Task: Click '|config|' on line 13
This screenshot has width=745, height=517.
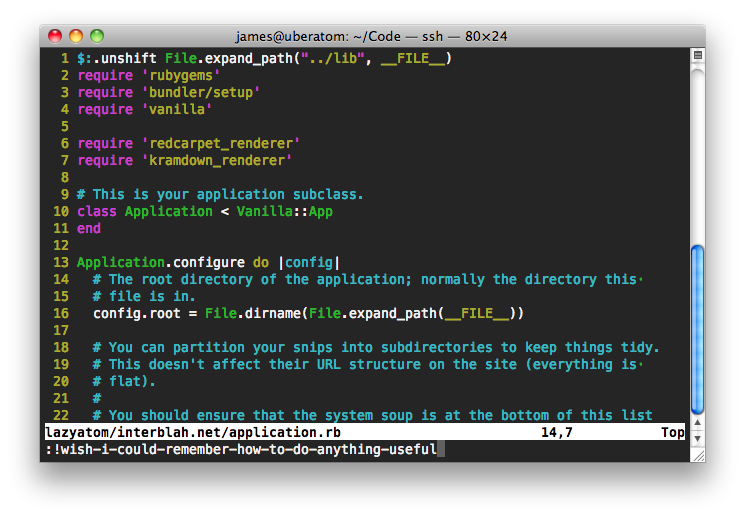Action: pyautogui.click(x=309, y=263)
